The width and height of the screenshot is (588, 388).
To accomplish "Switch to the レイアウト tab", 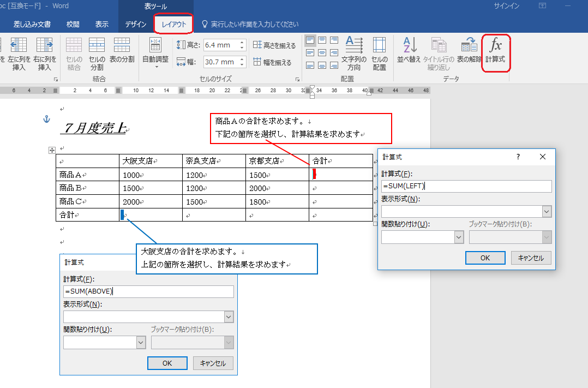I will click(x=173, y=24).
